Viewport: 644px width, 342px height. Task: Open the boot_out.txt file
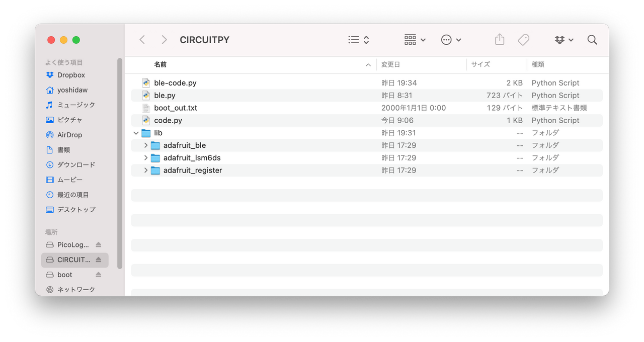point(176,108)
